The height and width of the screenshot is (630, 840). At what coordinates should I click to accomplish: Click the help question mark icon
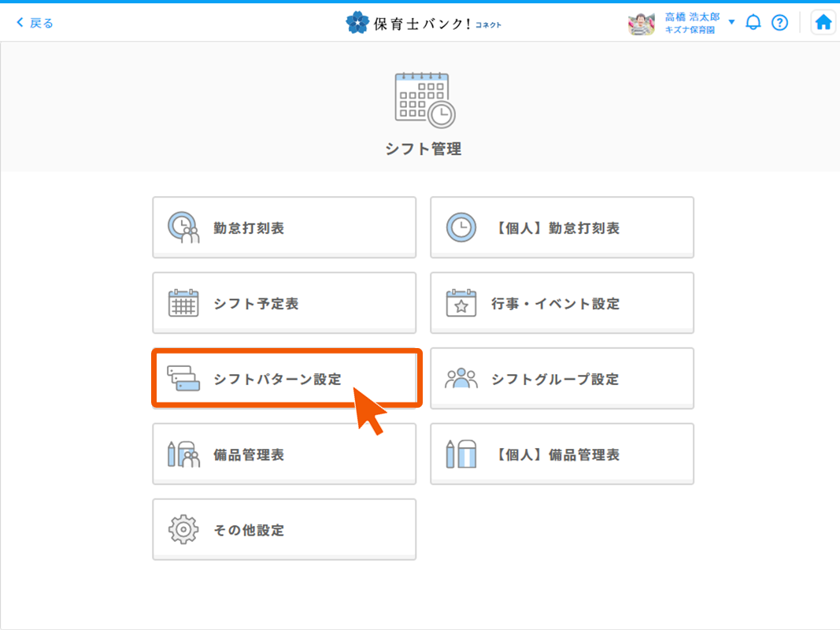pyautogui.click(x=779, y=22)
